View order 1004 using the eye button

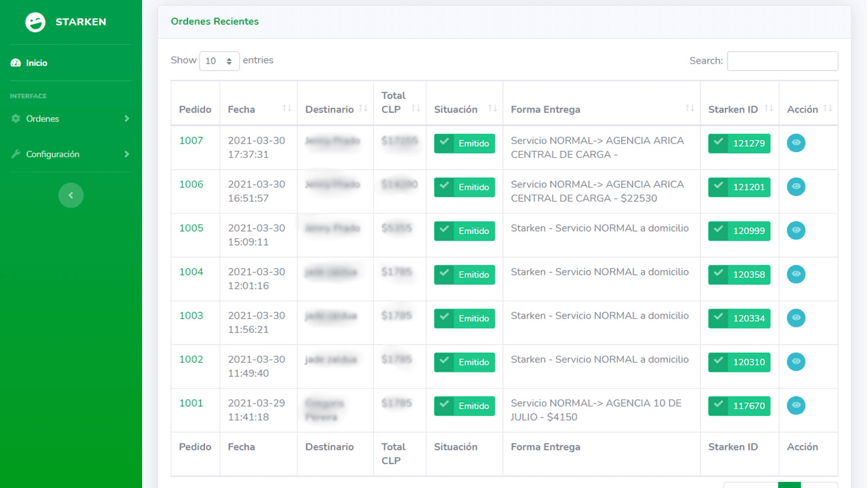click(796, 274)
